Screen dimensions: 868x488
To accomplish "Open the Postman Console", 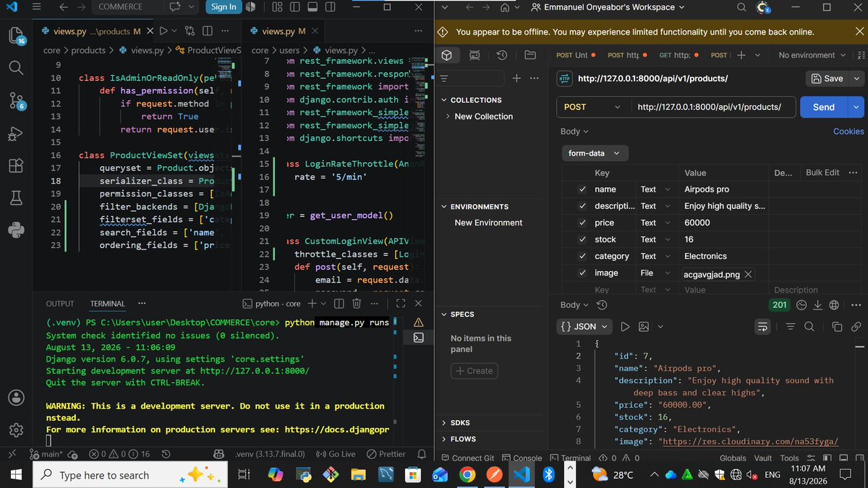I will (522, 458).
